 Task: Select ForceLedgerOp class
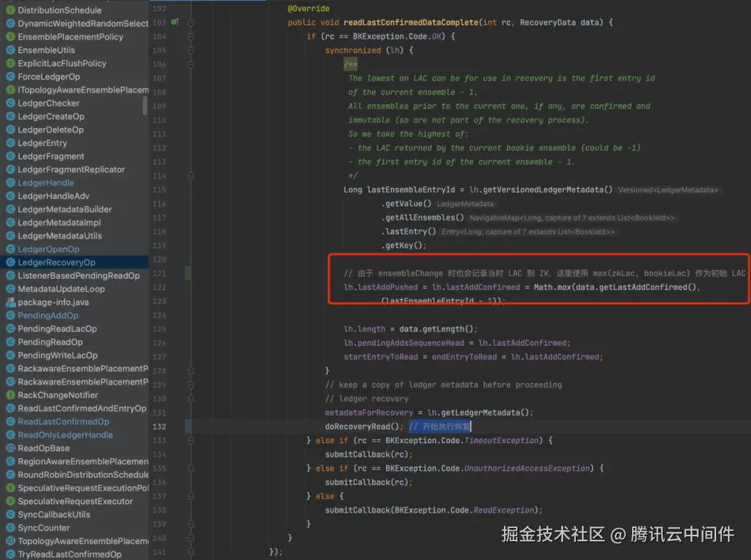pos(49,77)
